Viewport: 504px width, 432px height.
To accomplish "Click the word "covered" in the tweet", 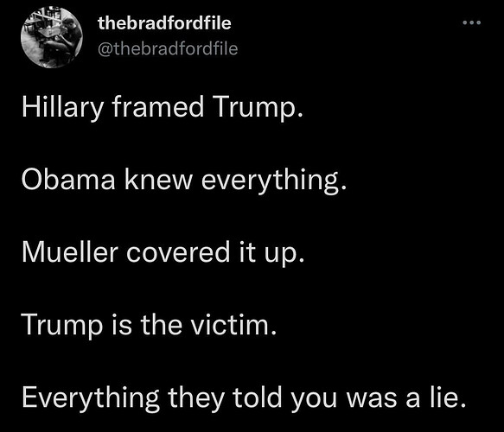I will (x=178, y=252).
